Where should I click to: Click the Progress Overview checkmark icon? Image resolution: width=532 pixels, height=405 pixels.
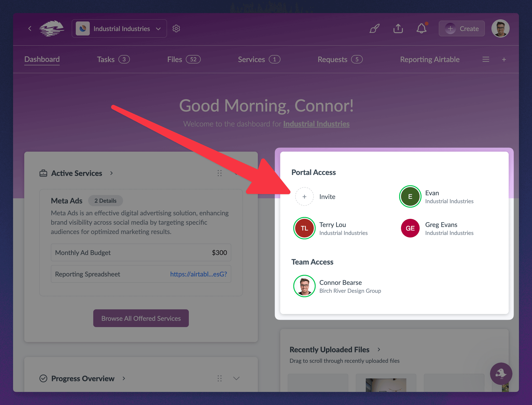click(43, 378)
